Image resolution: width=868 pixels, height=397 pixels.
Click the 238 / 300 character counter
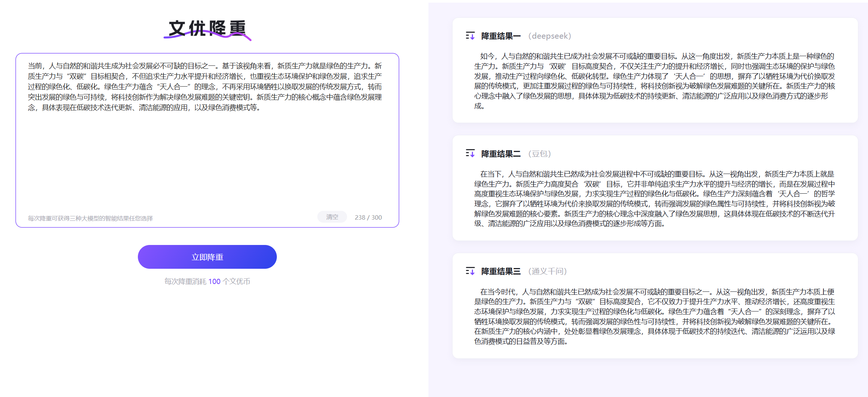click(368, 217)
